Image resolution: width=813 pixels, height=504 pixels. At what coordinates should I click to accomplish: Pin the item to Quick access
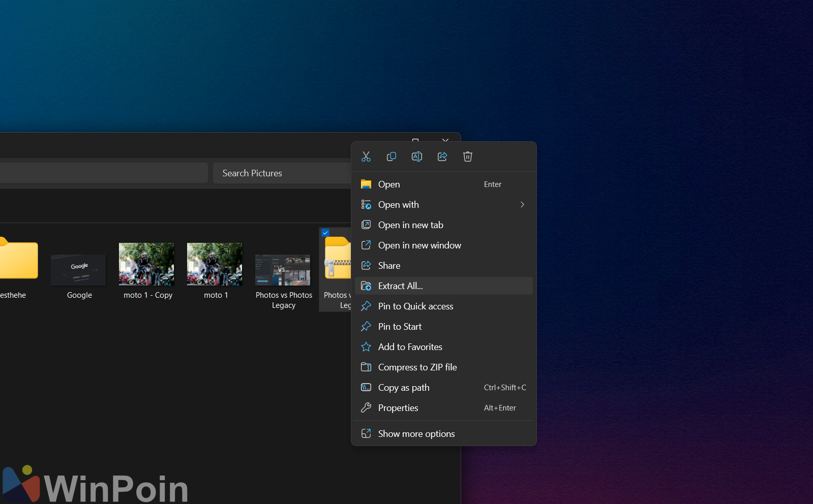click(415, 306)
